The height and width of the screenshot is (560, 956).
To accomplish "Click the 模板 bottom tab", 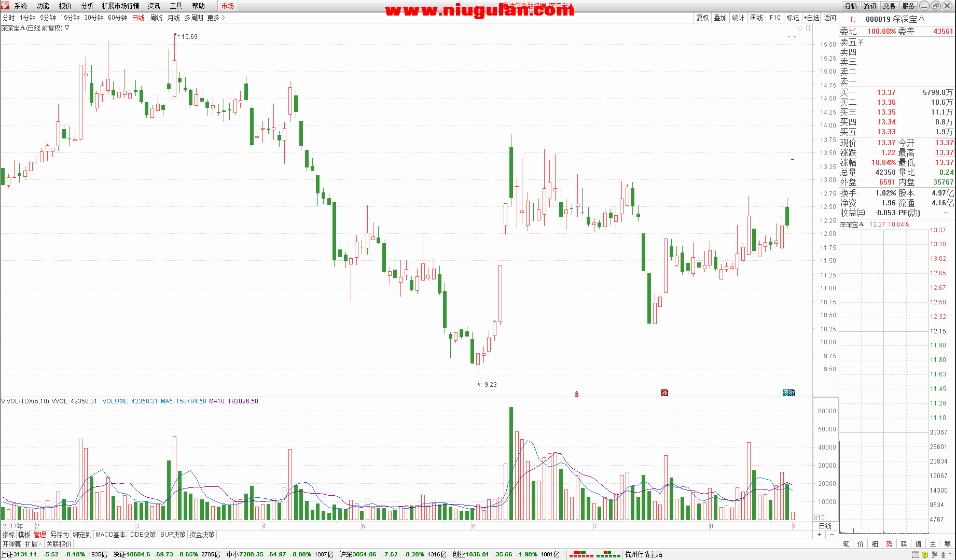I will [x=24, y=535].
